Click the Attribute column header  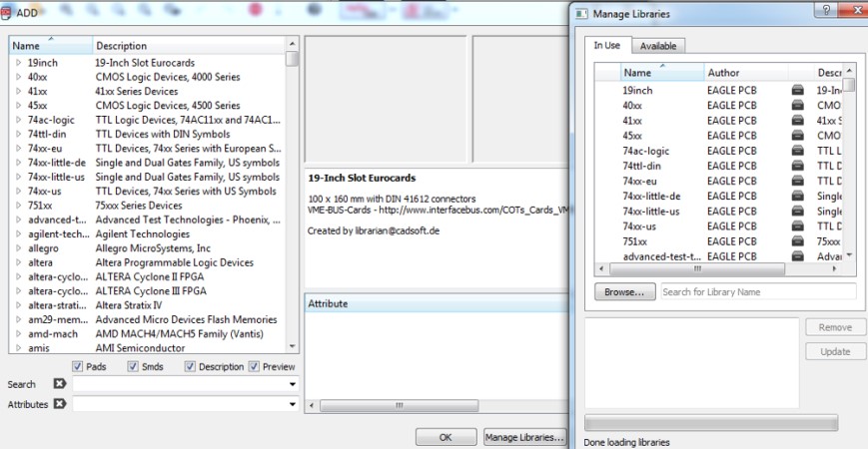(x=436, y=303)
